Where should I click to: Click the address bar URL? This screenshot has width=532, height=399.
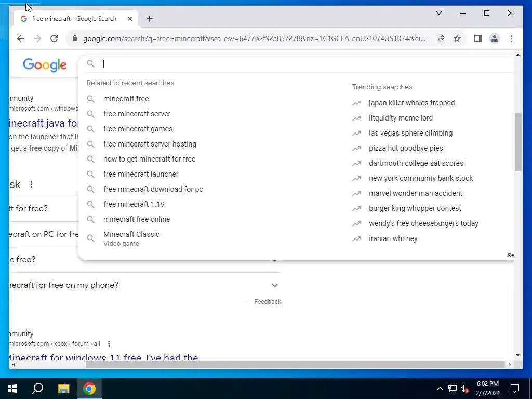pyautogui.click(x=255, y=38)
